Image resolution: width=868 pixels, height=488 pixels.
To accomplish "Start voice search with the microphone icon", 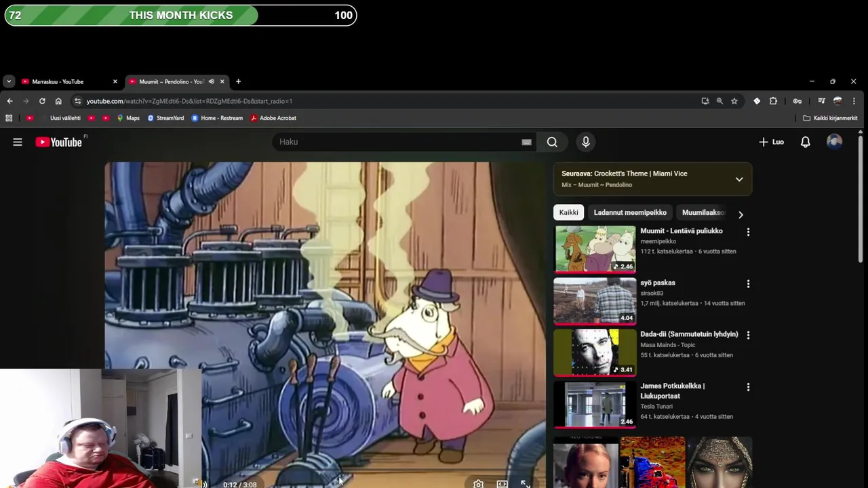I will tap(586, 142).
